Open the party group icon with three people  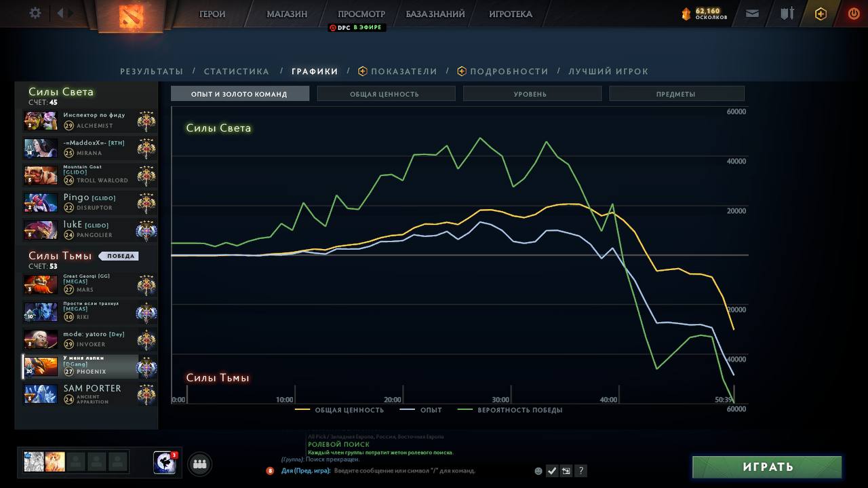pyautogui.click(x=199, y=464)
